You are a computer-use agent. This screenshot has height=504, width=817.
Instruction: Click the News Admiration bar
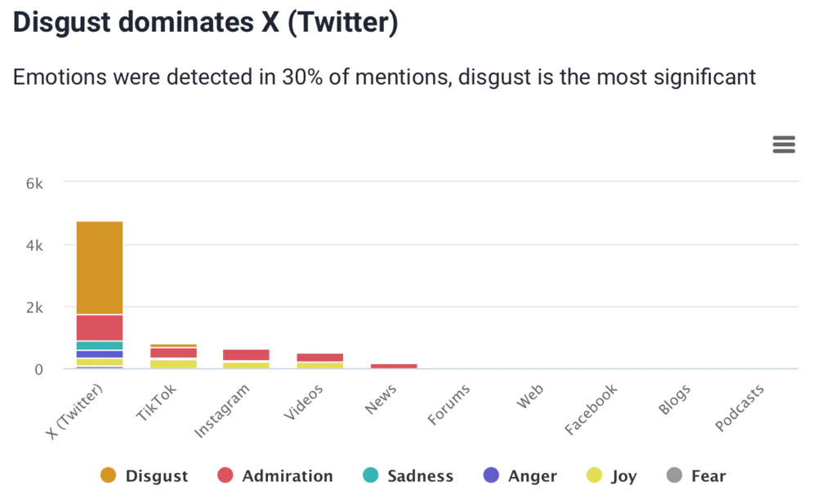tap(393, 366)
